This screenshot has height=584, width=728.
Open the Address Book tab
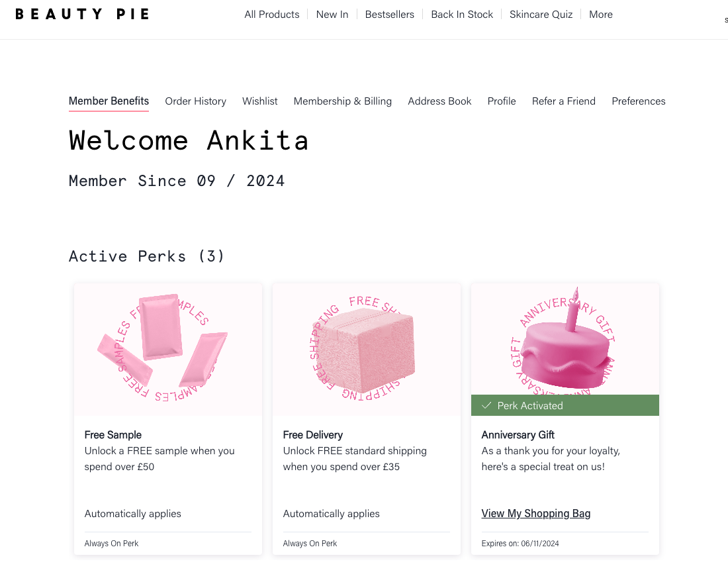pyautogui.click(x=439, y=101)
